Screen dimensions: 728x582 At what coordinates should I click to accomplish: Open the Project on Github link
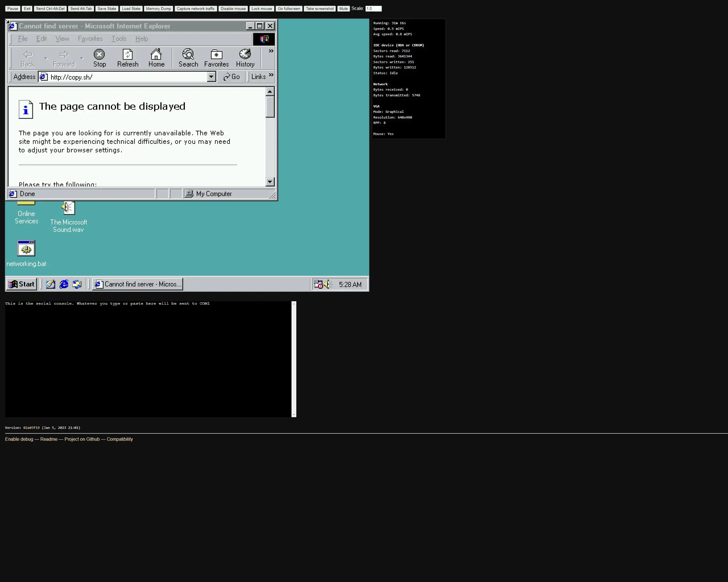click(x=82, y=439)
